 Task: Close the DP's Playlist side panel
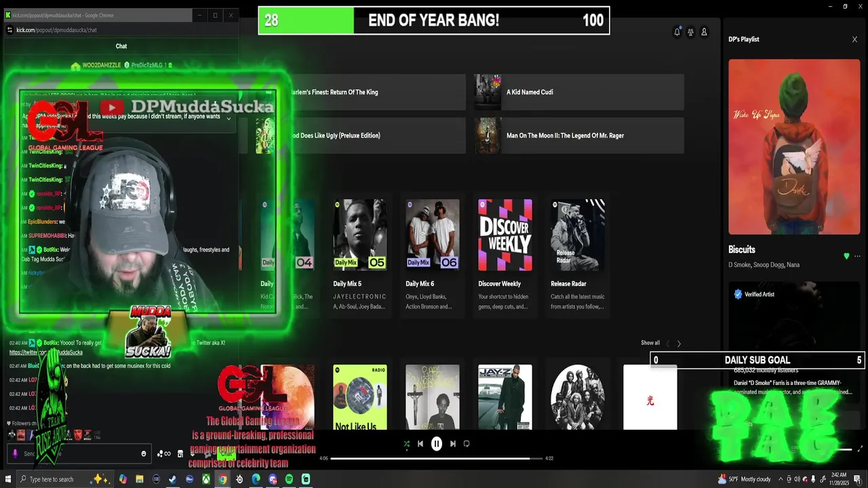[x=854, y=39]
